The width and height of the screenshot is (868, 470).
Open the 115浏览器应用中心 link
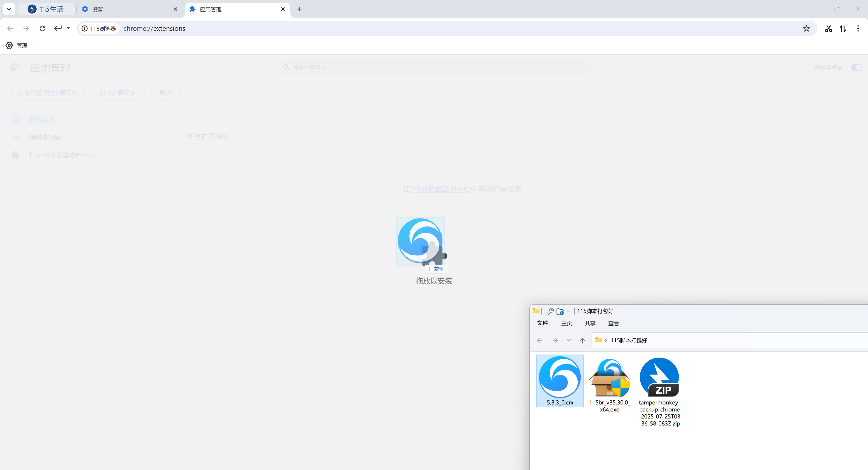point(440,189)
